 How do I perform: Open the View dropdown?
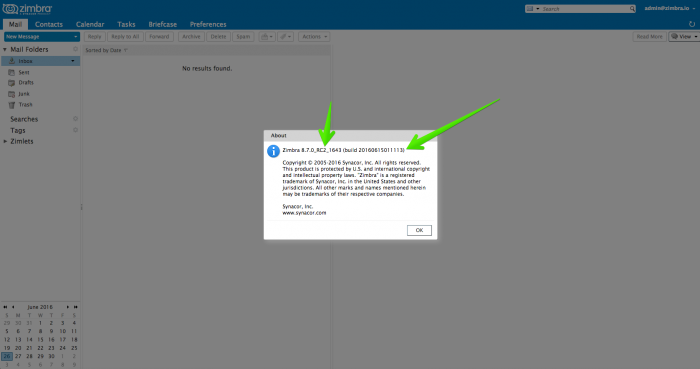pyautogui.click(x=684, y=37)
